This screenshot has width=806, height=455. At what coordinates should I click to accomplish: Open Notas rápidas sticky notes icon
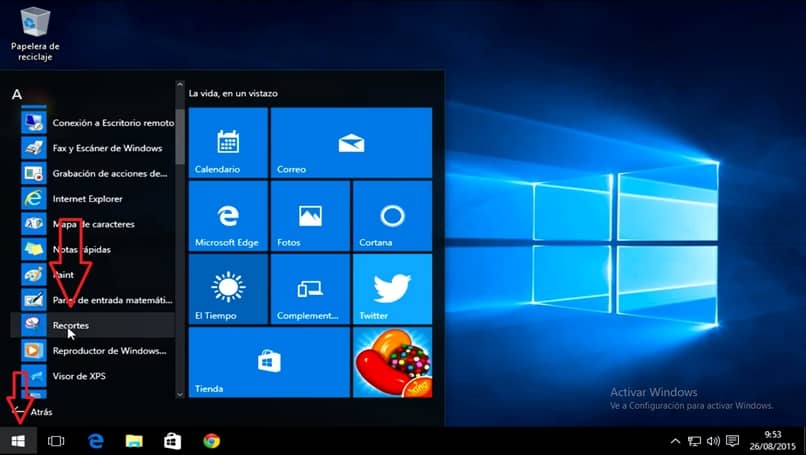34,249
